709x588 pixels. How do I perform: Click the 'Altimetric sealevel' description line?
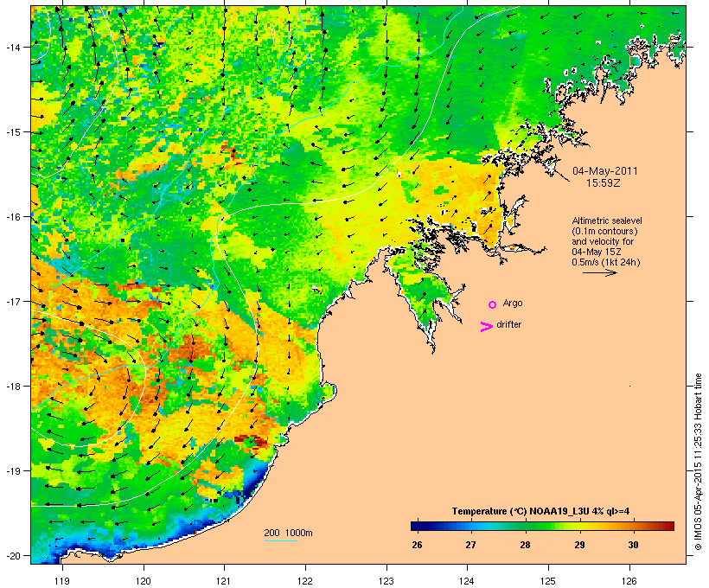tap(607, 220)
